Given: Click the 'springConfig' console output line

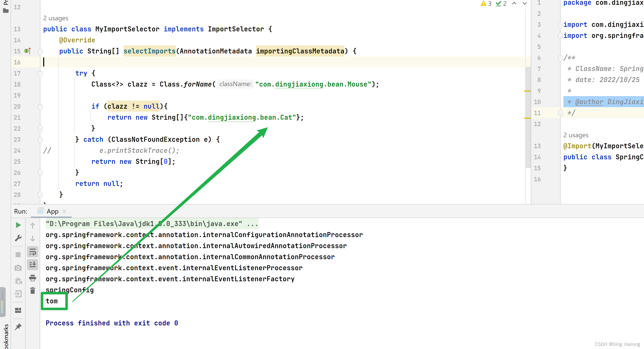Looking at the screenshot, I should pyautogui.click(x=70, y=290).
